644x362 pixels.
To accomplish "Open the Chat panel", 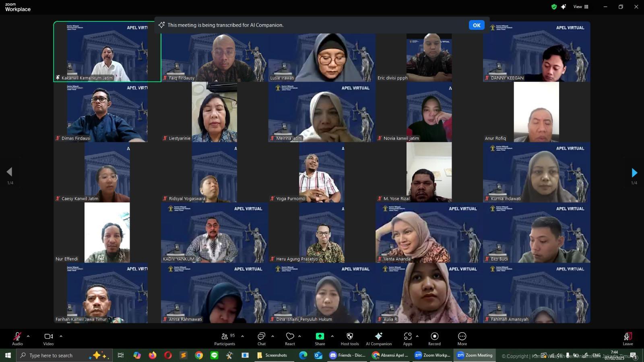I will point(262,339).
